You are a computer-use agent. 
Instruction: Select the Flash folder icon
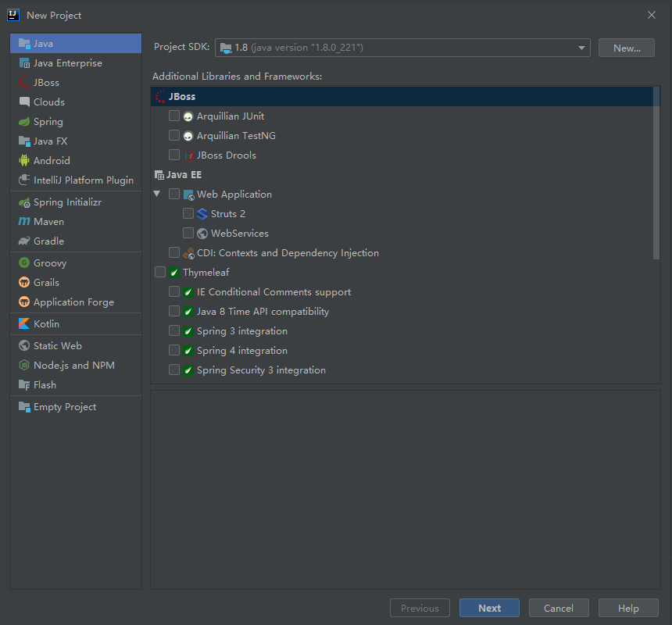(24, 384)
